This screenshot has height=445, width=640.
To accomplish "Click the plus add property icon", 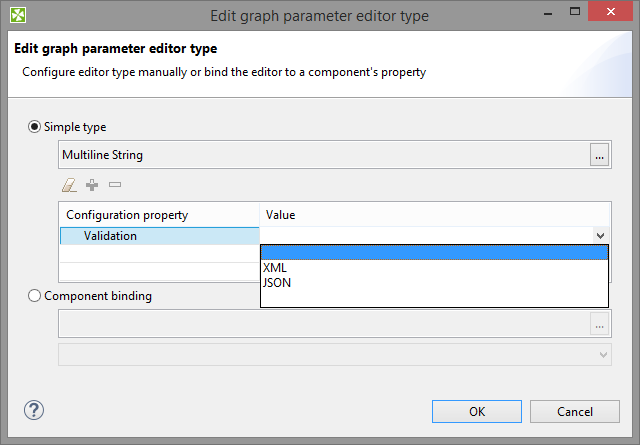I will pos(92,185).
